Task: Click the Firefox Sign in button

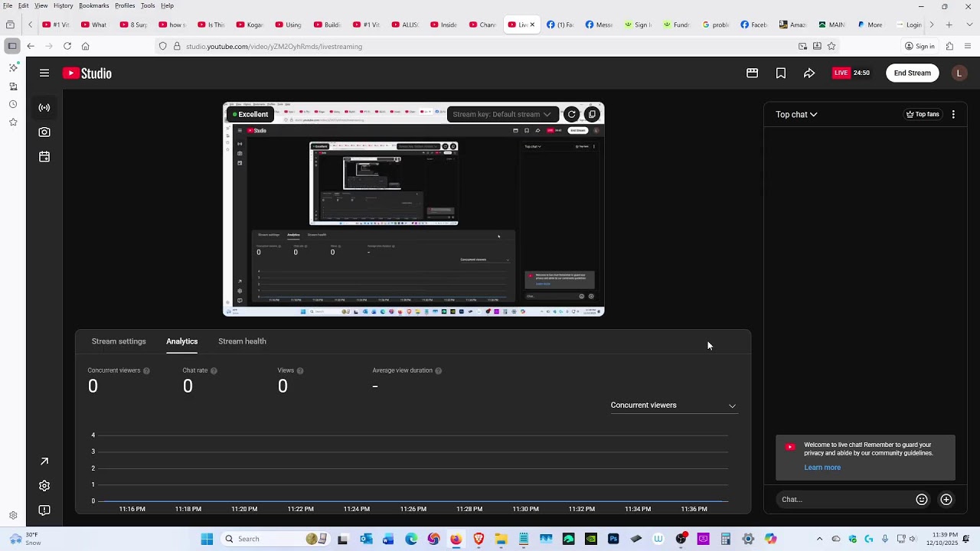Action: pos(920,47)
